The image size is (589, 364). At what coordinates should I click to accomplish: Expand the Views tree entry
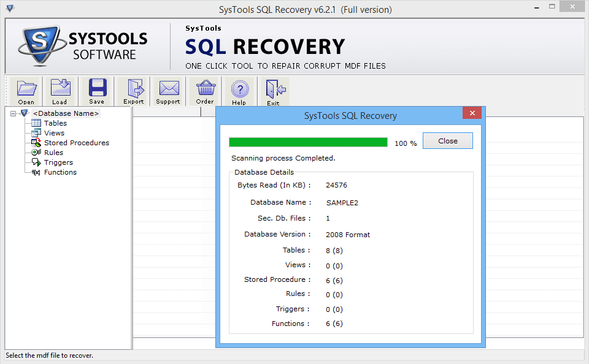click(36, 132)
